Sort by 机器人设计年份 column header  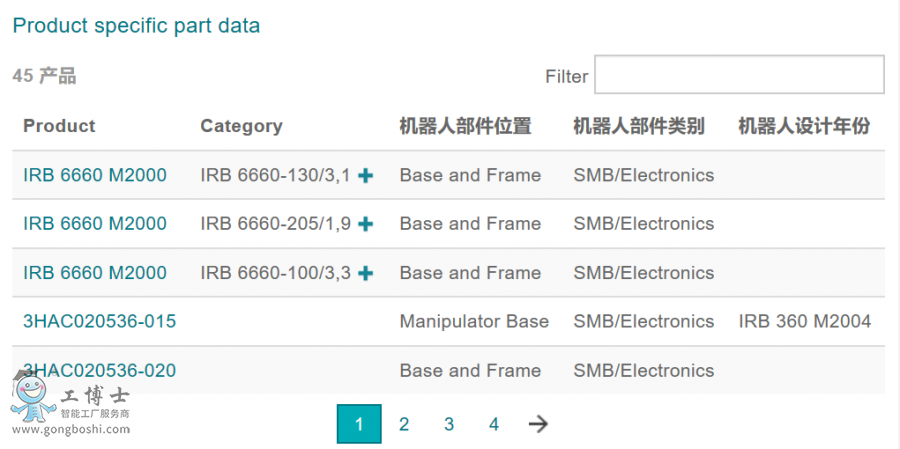click(804, 126)
